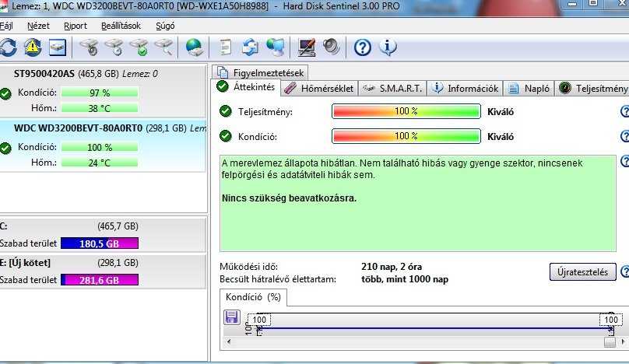Screen dimensions: 629x364
Task: Click help icon beside Kondíció bar
Action: [x=624, y=136]
